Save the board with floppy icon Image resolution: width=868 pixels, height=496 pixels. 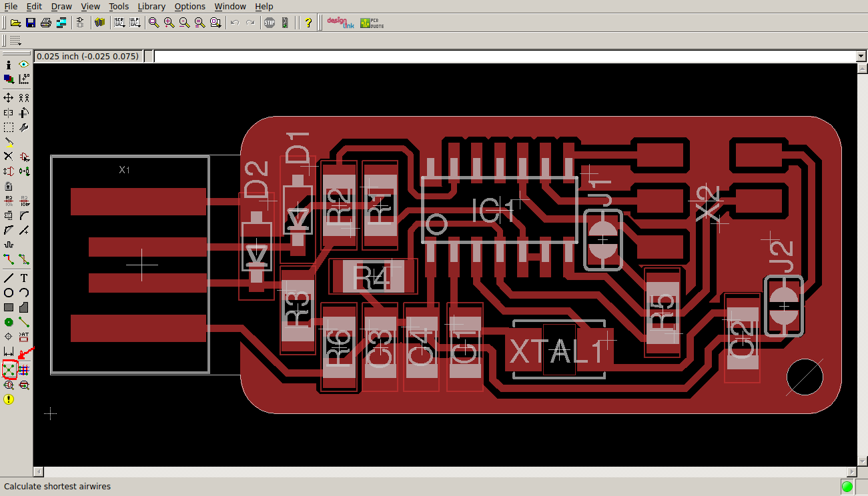point(30,23)
